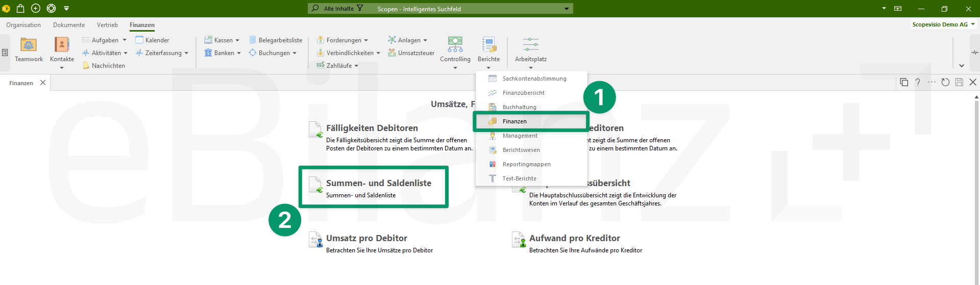Image resolution: width=980 pixels, height=285 pixels.
Task: Expand the Aktivitäten dropdown arrow
Action: pos(126,53)
